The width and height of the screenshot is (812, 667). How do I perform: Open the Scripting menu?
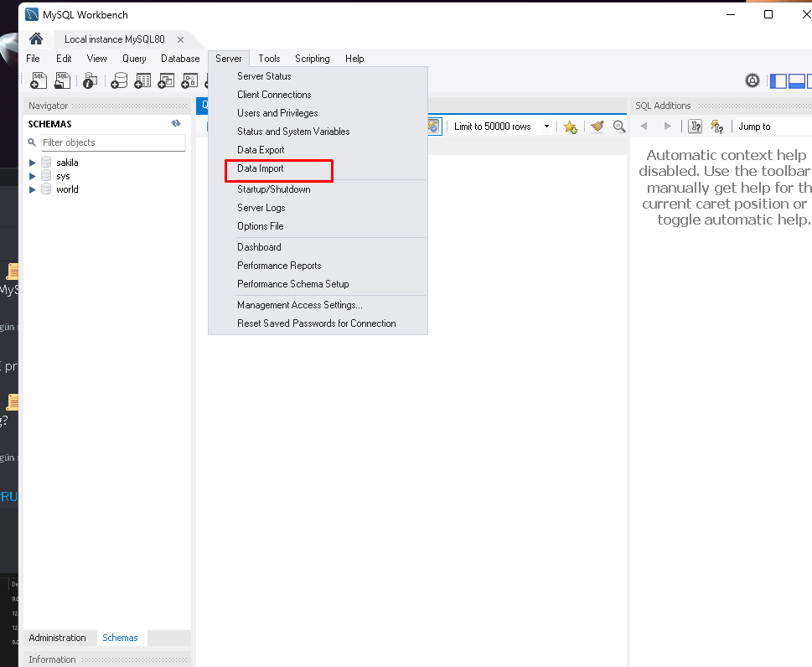[313, 59]
